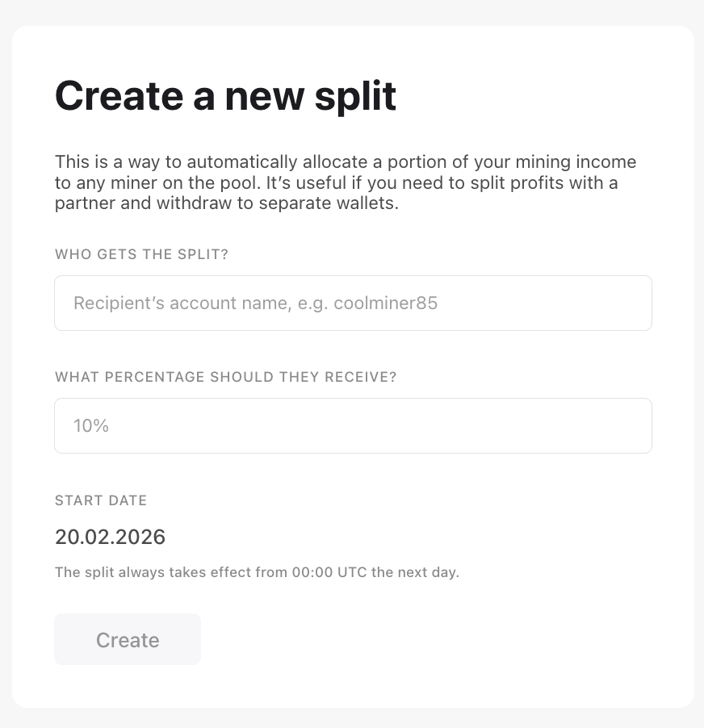Click the word 'Create' in the heading
Viewport: 704px width, 728px height.
[x=118, y=95]
